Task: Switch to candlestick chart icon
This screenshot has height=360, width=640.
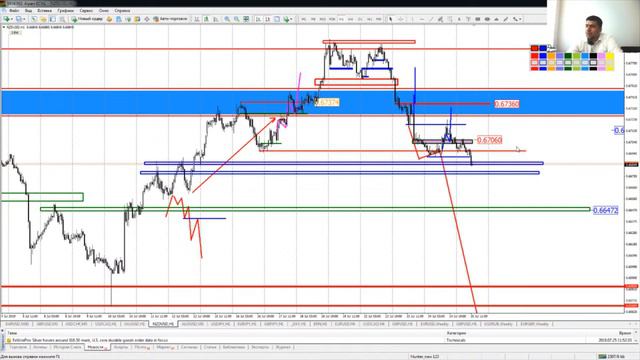Action: pyautogui.click(x=206, y=19)
